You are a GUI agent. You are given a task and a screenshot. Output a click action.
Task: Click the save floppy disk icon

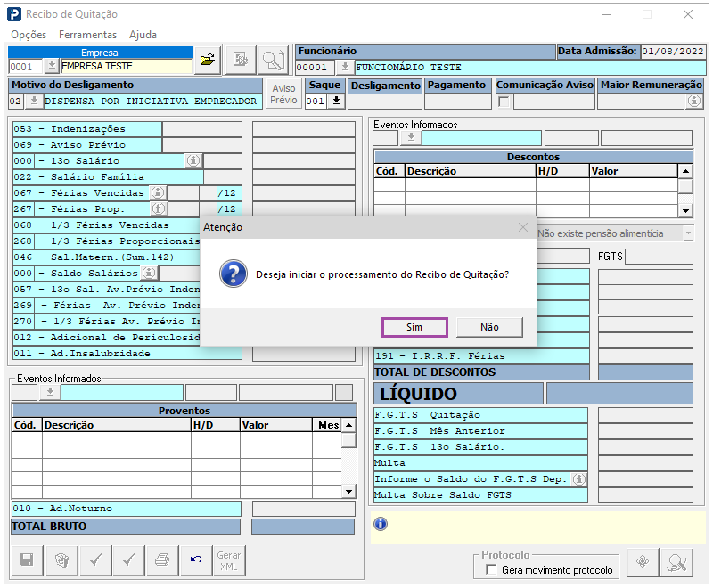click(27, 560)
